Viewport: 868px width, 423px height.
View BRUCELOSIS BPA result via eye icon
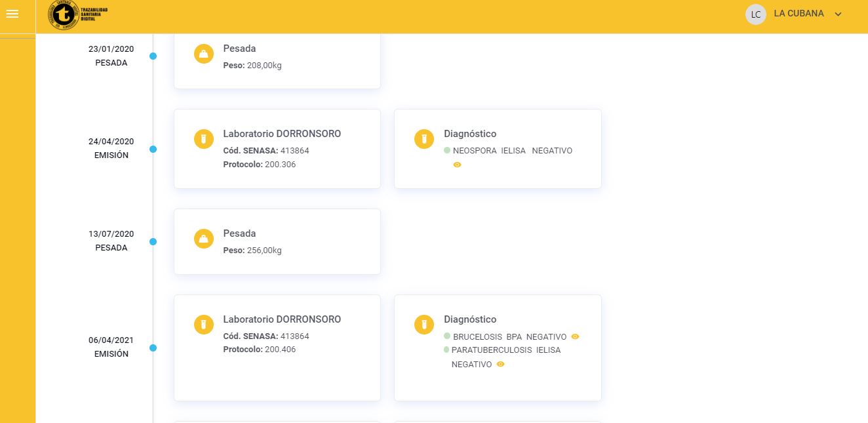tap(575, 336)
